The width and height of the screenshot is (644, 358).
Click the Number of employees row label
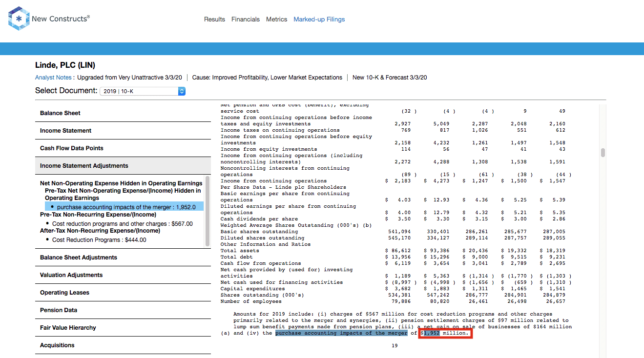[x=251, y=301]
